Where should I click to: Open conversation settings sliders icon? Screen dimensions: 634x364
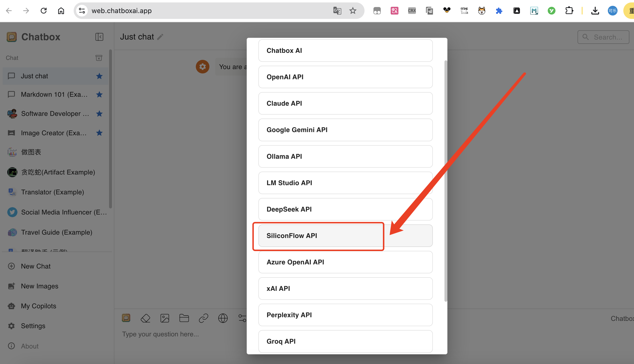pyautogui.click(x=242, y=318)
